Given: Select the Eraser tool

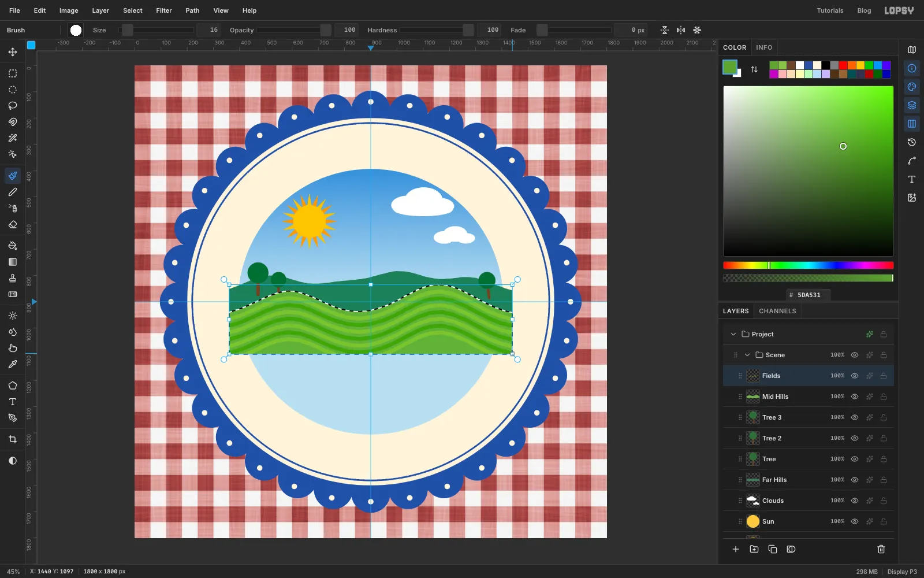Looking at the screenshot, I should pyautogui.click(x=13, y=224).
